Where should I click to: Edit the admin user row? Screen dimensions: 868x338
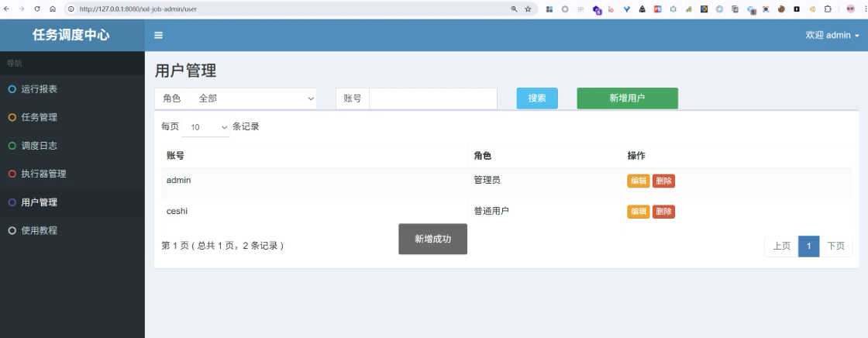click(639, 181)
